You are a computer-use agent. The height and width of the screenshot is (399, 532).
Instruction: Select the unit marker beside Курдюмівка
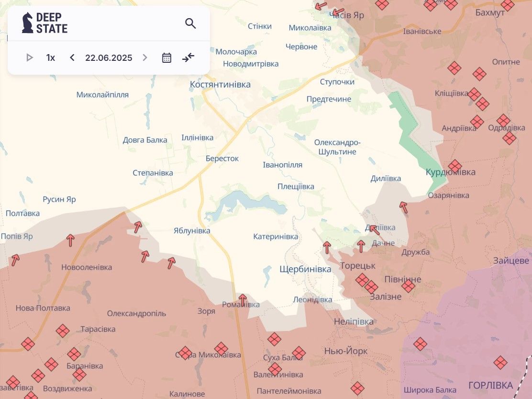[x=455, y=166]
